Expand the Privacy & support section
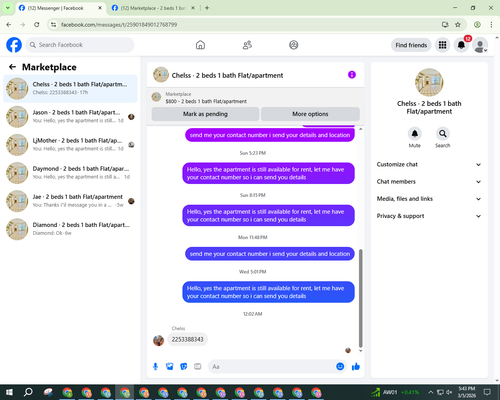500x400 pixels. pyautogui.click(x=429, y=216)
